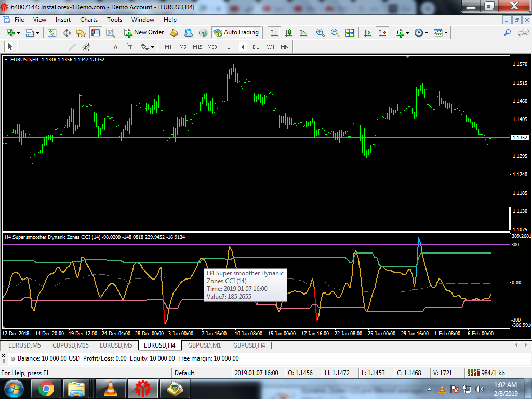Screen dimensions: 532x399
Task: Select the trendline drawing tool
Action: [x=72, y=47]
